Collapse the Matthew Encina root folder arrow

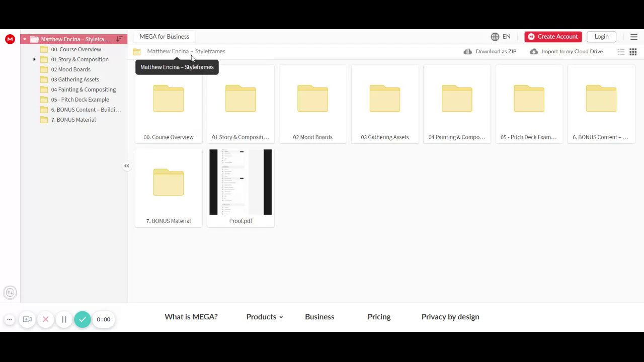(25, 39)
